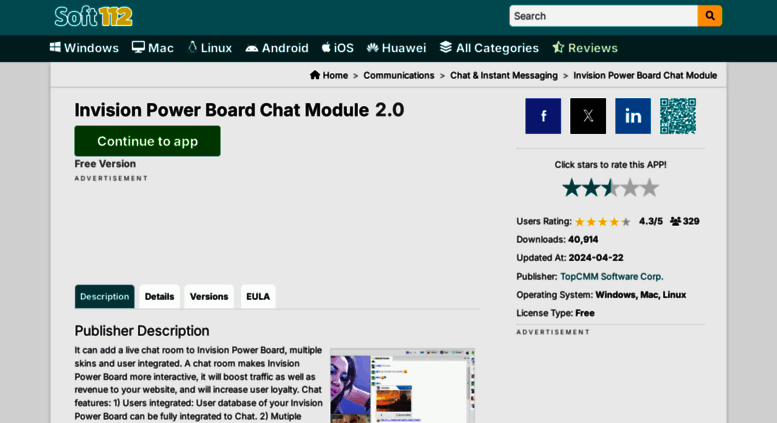Image resolution: width=777 pixels, height=423 pixels.
Task: Open the iOS category
Action: pyautogui.click(x=337, y=48)
